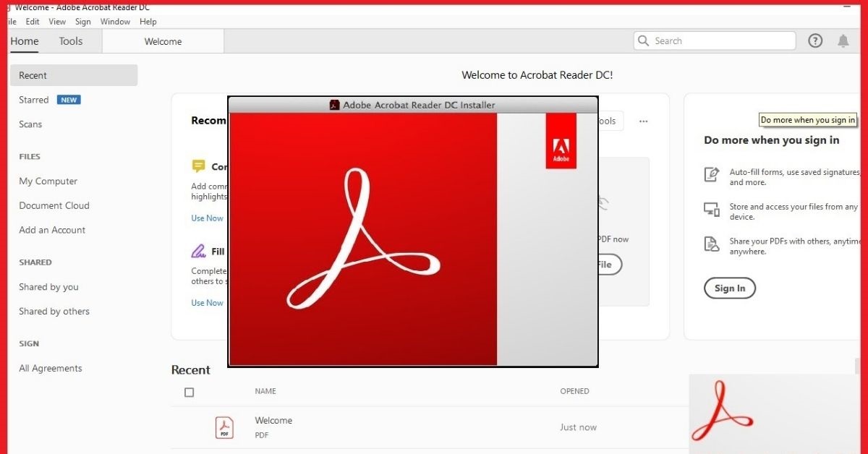This screenshot has width=868, height=454.
Task: Click the Sign In button
Action: (x=729, y=288)
